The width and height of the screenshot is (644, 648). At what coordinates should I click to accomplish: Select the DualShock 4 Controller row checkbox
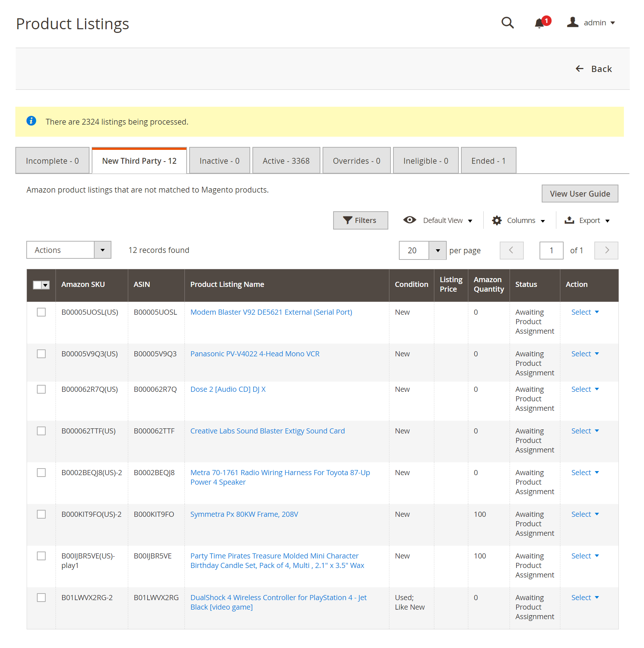[41, 598]
